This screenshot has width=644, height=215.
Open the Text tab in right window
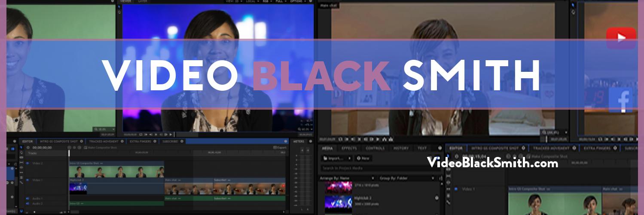pyautogui.click(x=422, y=148)
